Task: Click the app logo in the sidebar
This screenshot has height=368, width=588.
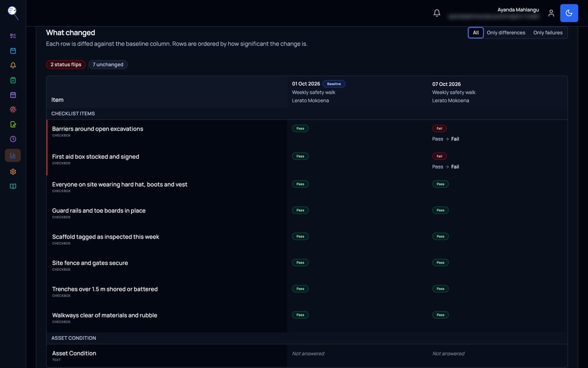Action: (13, 13)
